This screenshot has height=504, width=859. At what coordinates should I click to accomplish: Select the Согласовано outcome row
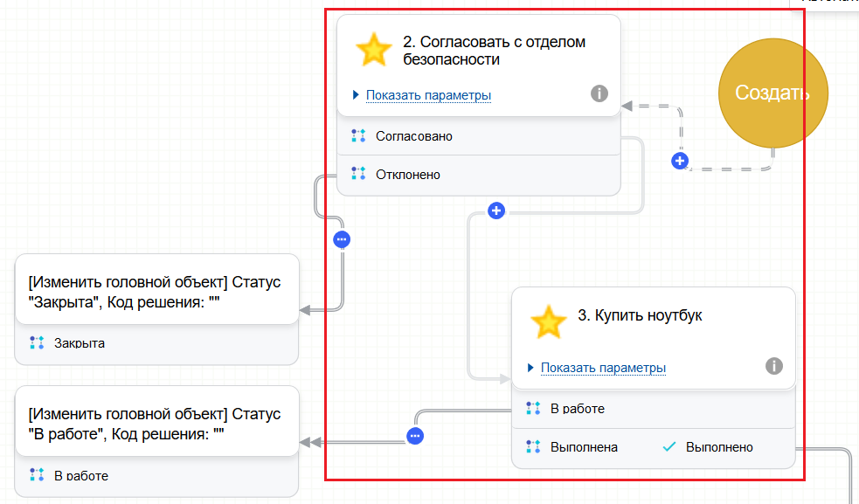point(413,136)
